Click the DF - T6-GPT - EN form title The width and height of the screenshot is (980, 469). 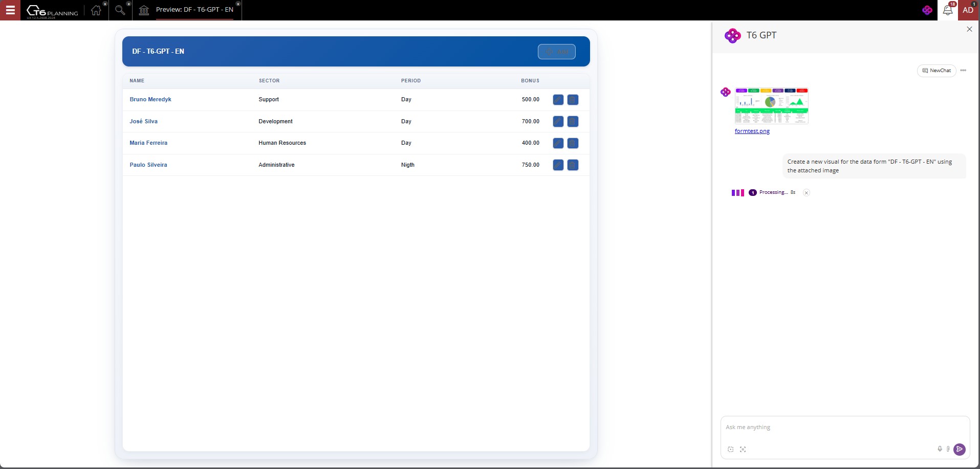tap(158, 51)
